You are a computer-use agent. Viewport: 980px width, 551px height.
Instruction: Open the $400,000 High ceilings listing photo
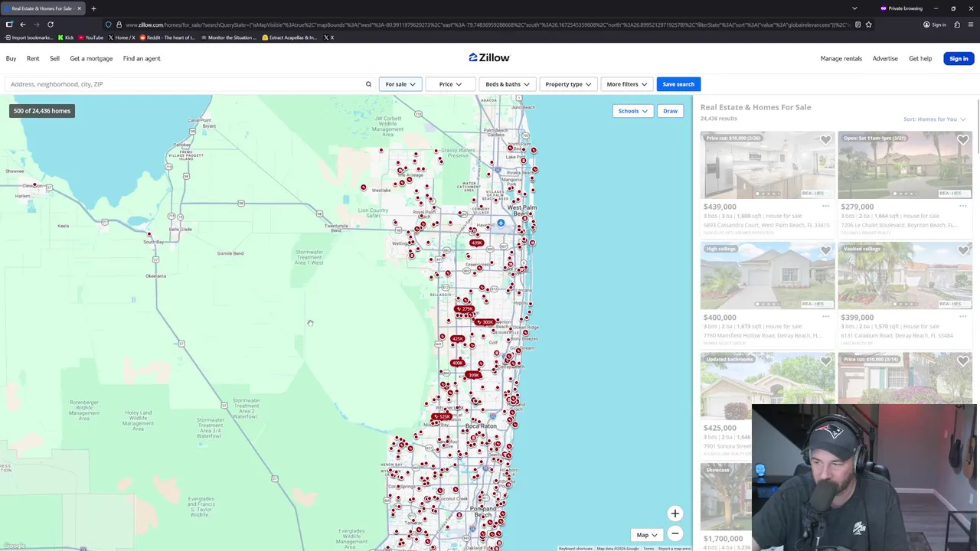[x=767, y=275]
